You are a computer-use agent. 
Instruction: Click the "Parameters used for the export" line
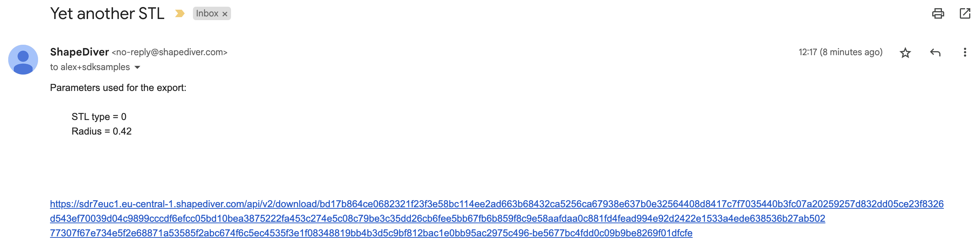pos(118,88)
